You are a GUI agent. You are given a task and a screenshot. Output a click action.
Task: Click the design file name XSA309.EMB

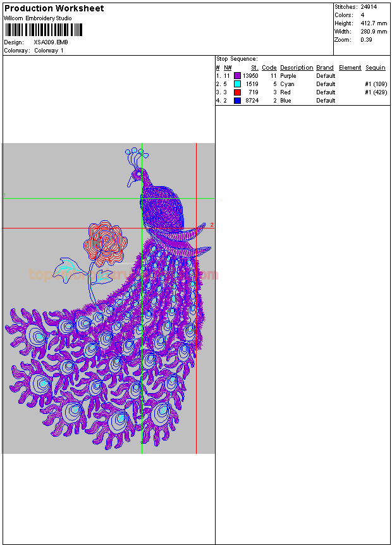(x=51, y=42)
